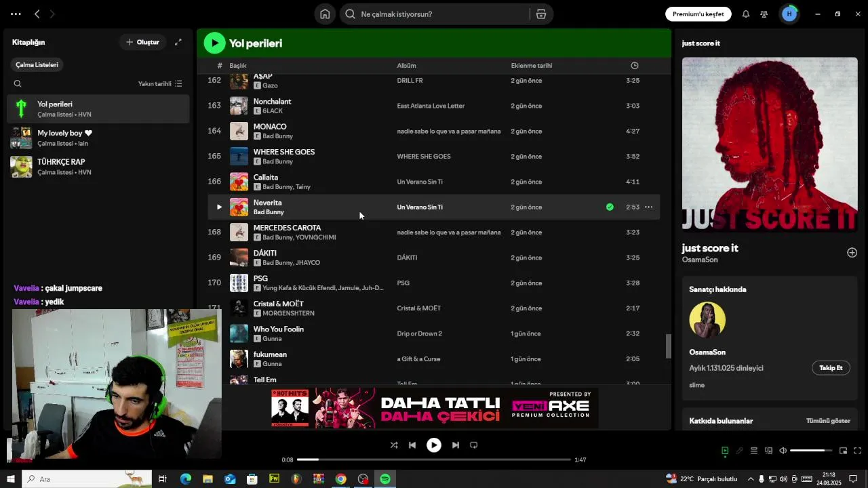
Task: Open friend activity icon
Action: pyautogui.click(x=764, y=14)
